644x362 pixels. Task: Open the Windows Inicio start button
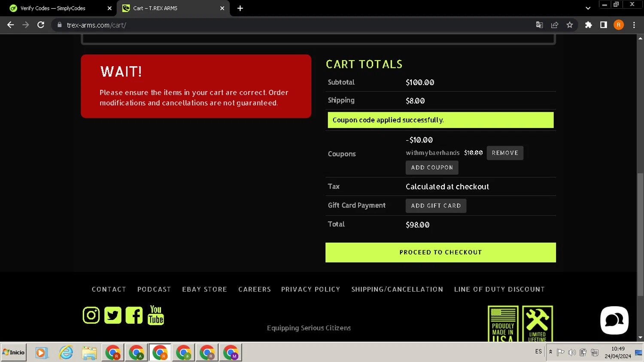click(14, 353)
